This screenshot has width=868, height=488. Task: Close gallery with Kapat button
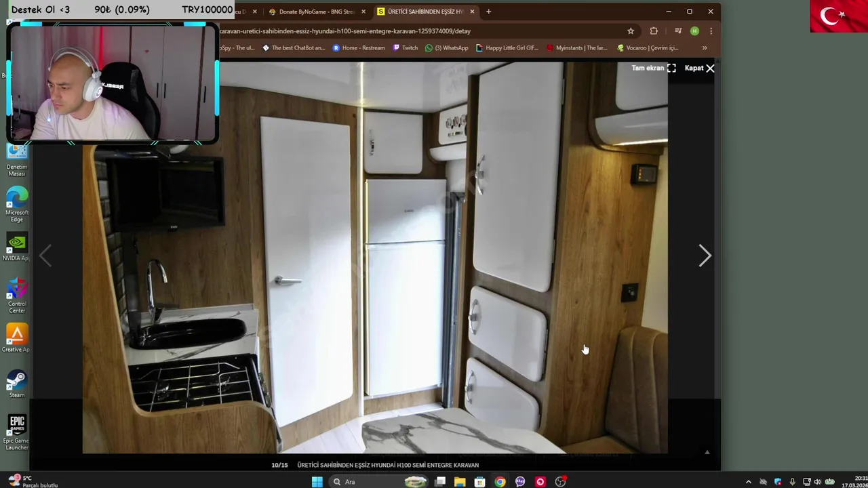pos(699,68)
